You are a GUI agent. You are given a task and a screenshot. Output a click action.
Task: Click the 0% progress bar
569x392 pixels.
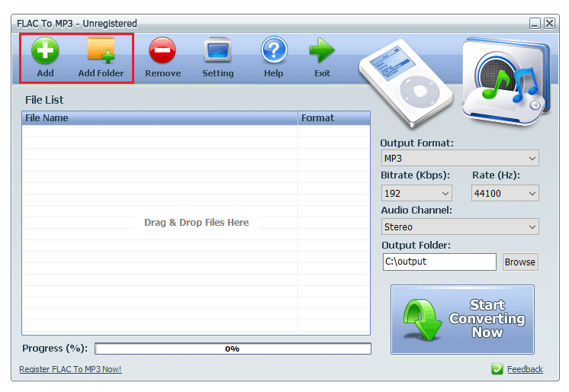tap(233, 349)
